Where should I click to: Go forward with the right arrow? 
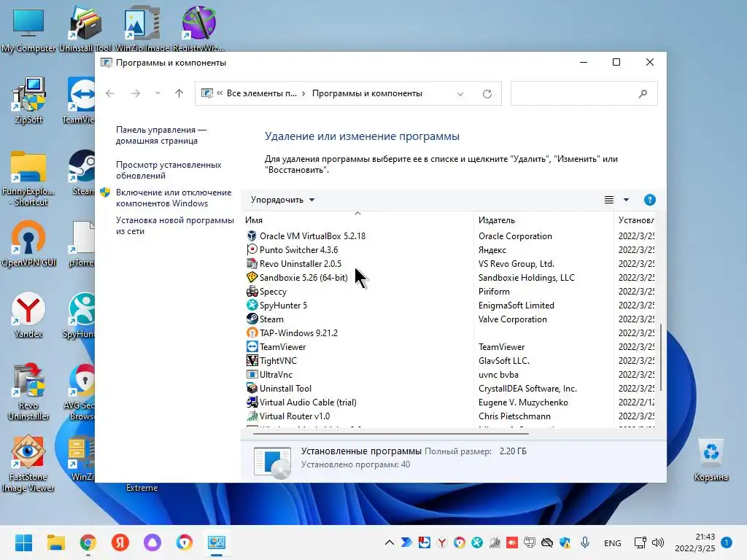tap(136, 93)
